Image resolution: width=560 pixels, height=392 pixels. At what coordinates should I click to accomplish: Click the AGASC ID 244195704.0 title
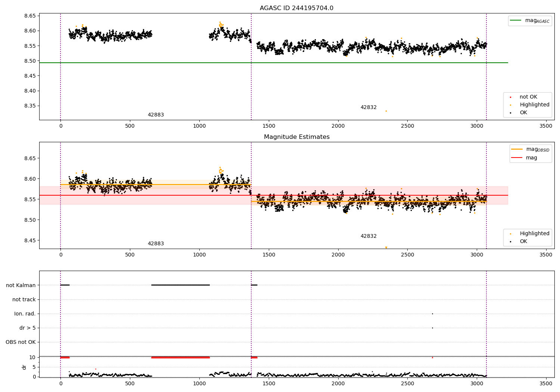296,8
